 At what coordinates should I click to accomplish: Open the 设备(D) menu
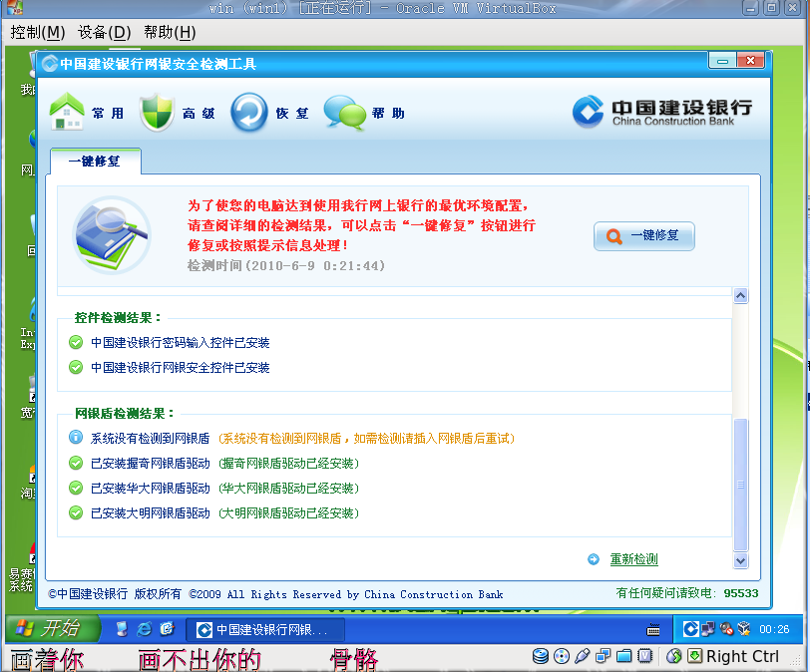point(105,33)
